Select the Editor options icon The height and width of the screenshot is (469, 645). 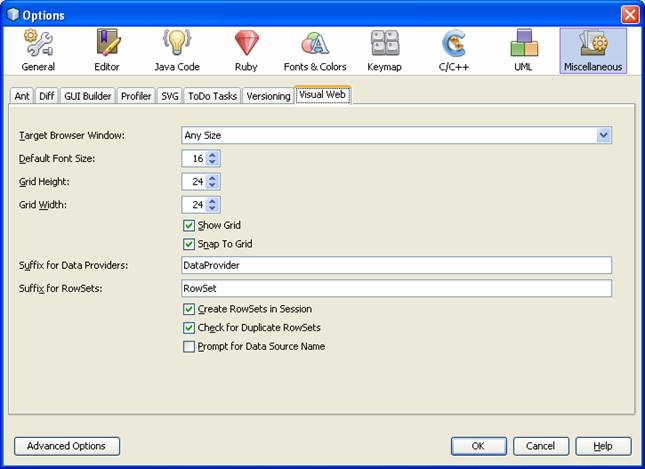pyautogui.click(x=108, y=50)
